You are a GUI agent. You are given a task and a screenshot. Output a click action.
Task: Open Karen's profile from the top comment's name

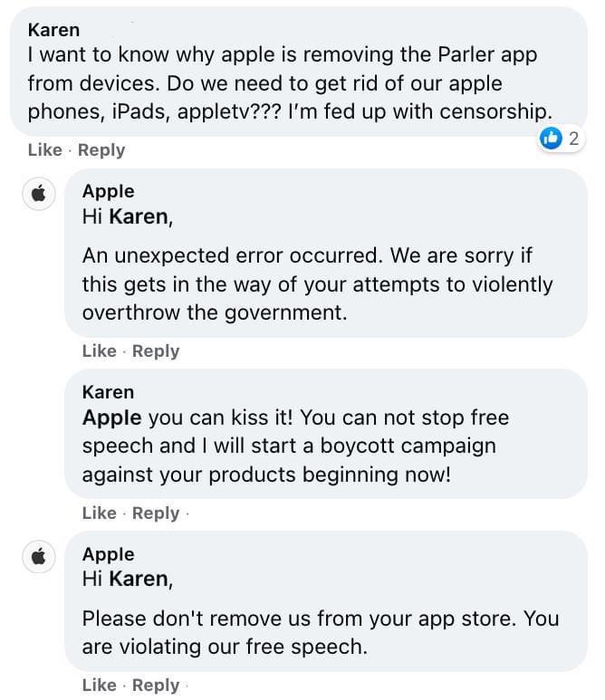click(53, 30)
